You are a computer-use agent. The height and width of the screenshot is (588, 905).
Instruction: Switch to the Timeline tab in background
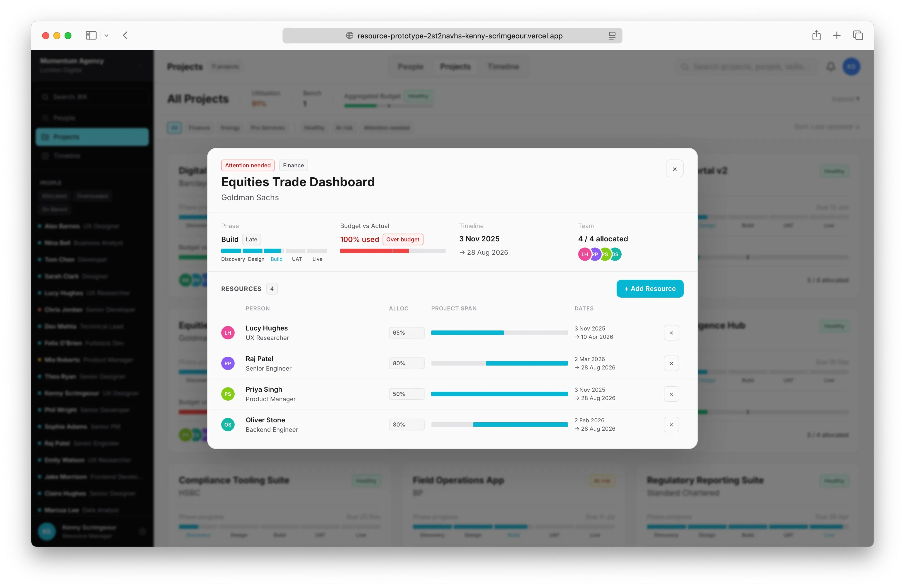coord(503,67)
